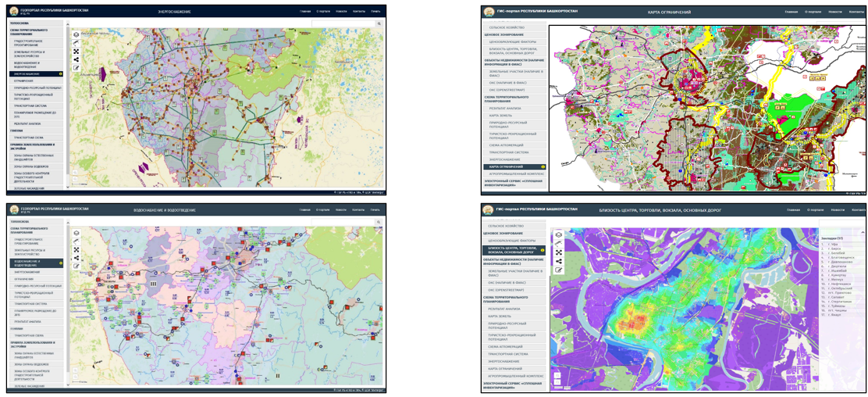Click the search magnifier on the Энергоснабжение map
Viewport: 868px width, 397px height.
point(379,24)
